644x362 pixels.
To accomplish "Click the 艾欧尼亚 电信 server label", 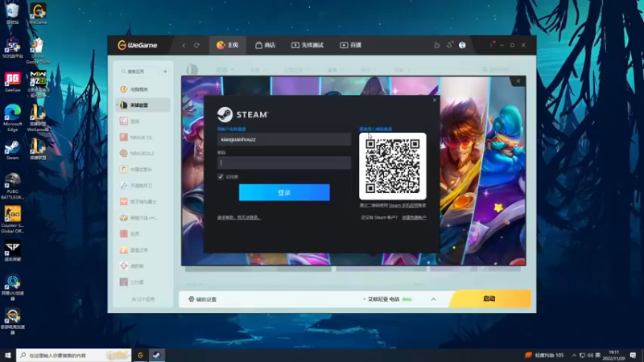I will [x=383, y=299].
